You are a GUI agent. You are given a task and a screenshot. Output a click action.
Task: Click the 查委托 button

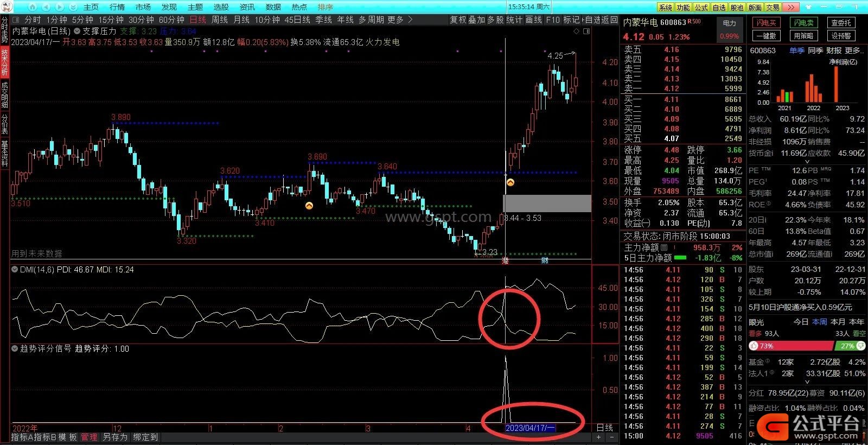point(841,23)
